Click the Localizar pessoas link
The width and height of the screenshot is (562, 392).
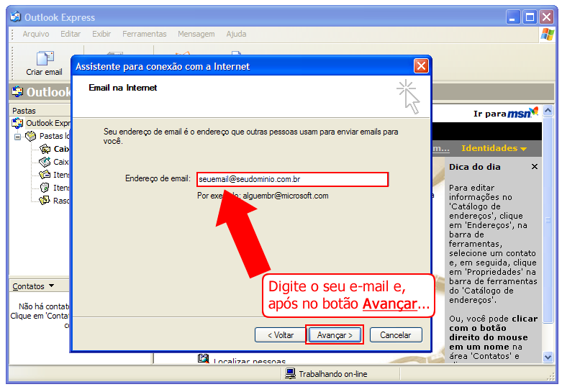(x=250, y=360)
